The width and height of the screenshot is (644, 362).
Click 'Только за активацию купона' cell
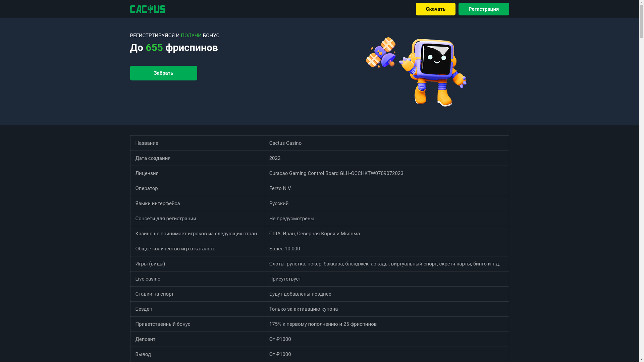pos(386,309)
